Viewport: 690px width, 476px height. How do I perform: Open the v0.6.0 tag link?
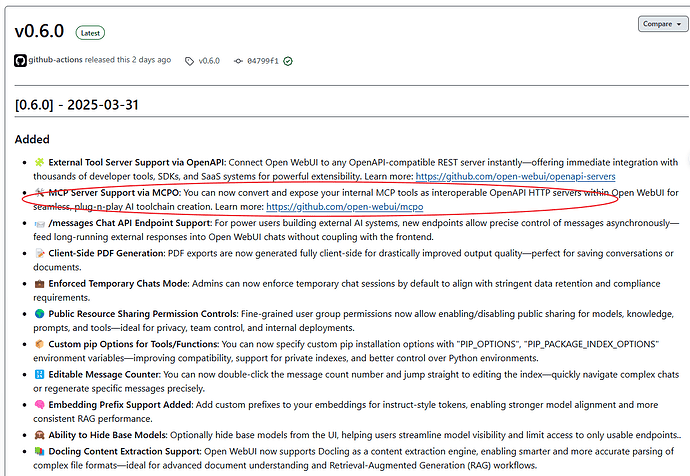coord(209,61)
